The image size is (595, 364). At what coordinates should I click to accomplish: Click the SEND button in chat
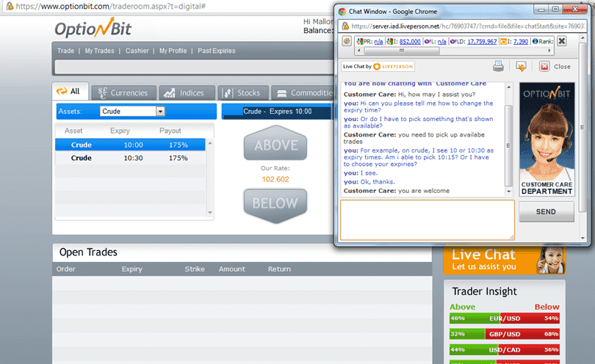[x=547, y=211]
